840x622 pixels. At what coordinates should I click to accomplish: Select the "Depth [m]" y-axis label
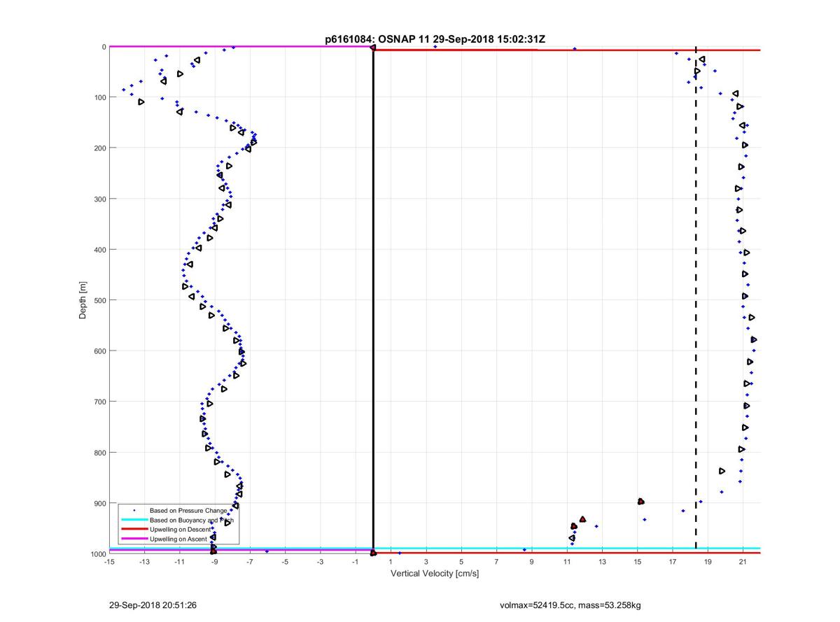[x=83, y=300]
